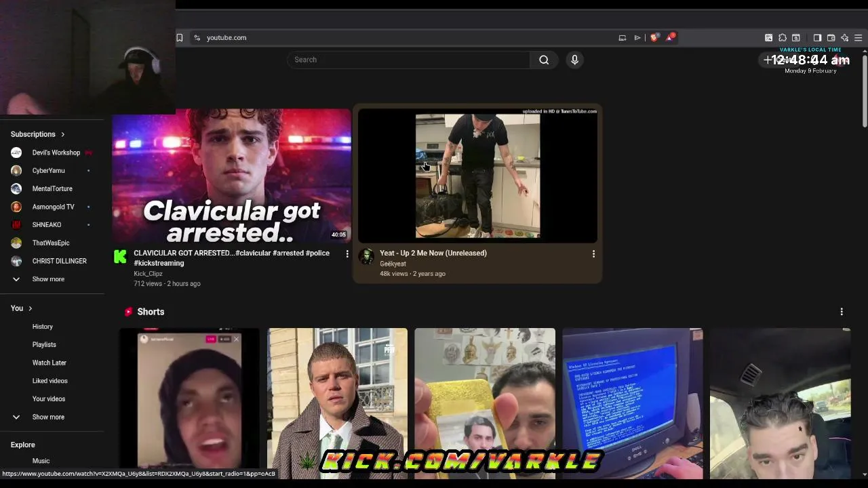The image size is (868, 488).
Task: Click the youtube.com address bar text
Action: point(226,38)
